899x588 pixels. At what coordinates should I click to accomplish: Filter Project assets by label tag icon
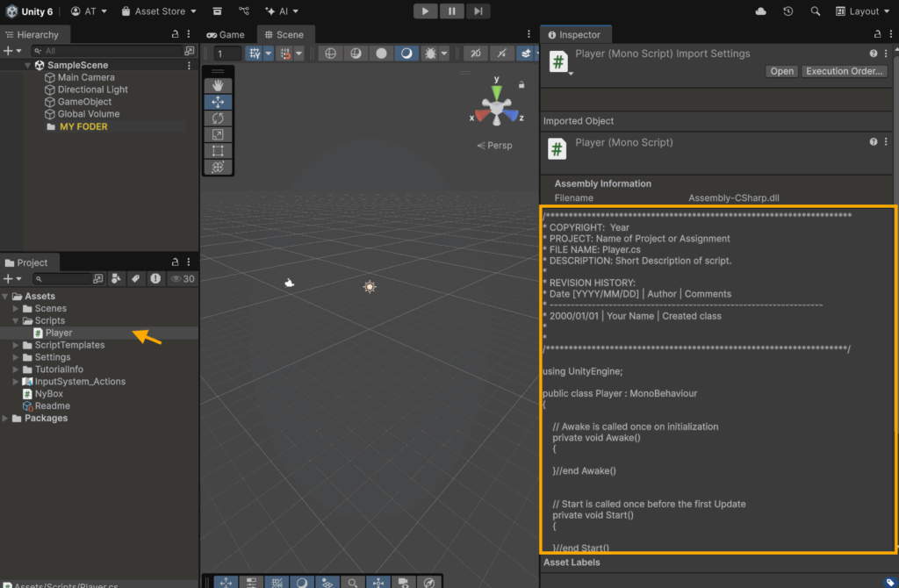(x=135, y=278)
